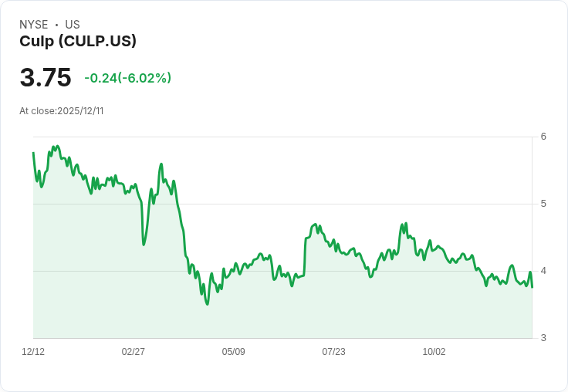568x392 pixels.
Task: Click the US market label
Action: click(x=73, y=25)
